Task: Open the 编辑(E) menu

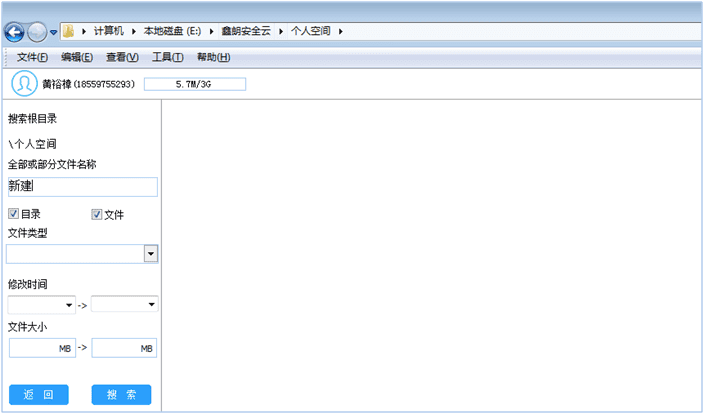Action: click(x=77, y=57)
